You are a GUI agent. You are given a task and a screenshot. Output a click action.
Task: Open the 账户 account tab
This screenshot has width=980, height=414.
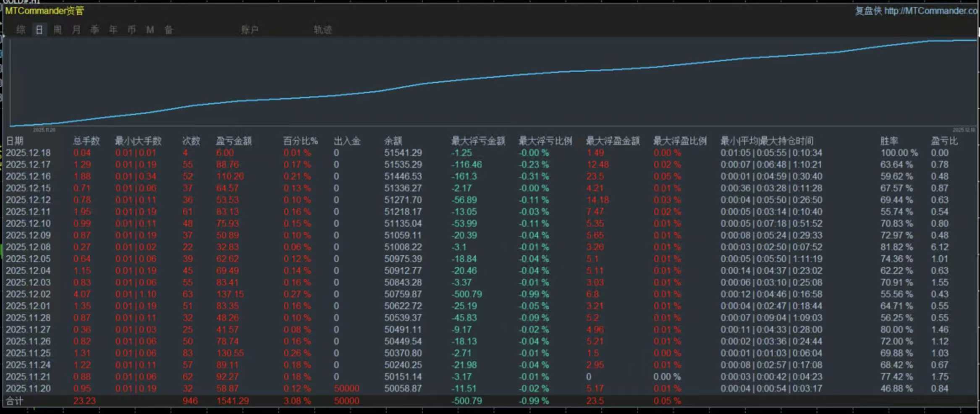pyautogui.click(x=249, y=30)
